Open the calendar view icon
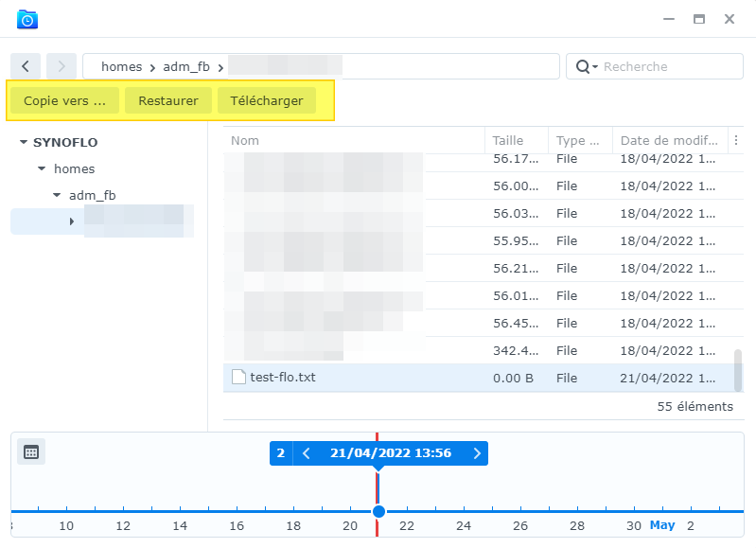Image resolution: width=756 pixels, height=548 pixels. tap(31, 452)
